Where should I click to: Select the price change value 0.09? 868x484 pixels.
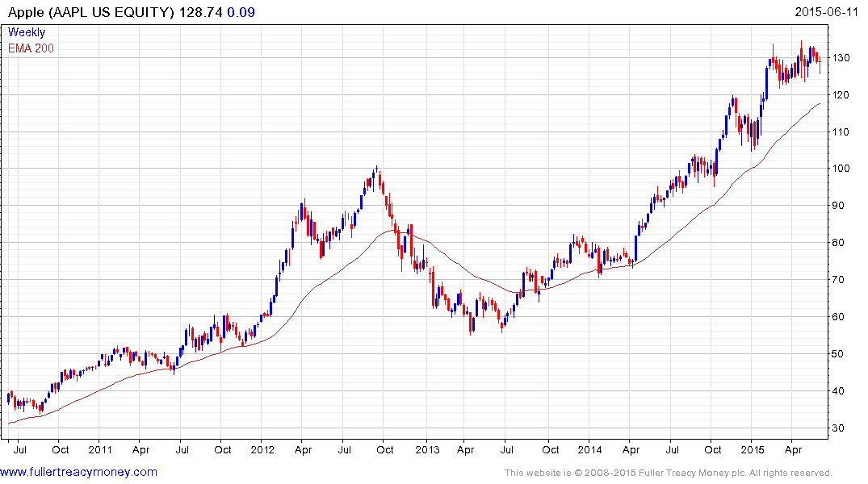241,12
